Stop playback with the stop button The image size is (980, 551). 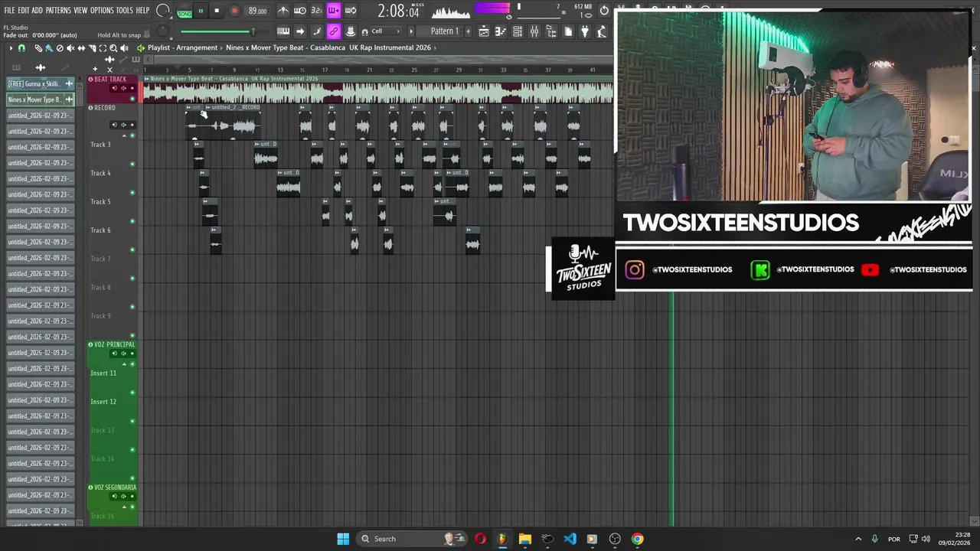point(217,11)
